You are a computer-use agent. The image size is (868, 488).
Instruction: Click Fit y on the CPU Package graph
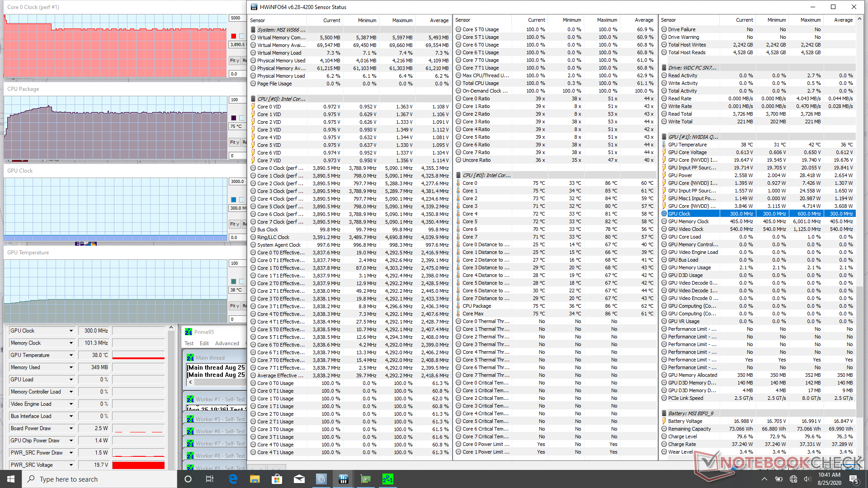click(234, 142)
